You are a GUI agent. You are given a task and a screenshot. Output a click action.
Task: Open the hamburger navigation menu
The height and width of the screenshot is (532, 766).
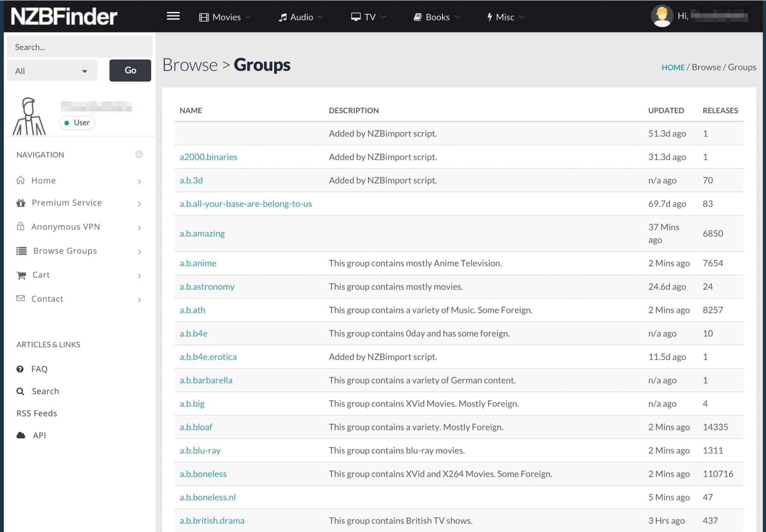(173, 16)
